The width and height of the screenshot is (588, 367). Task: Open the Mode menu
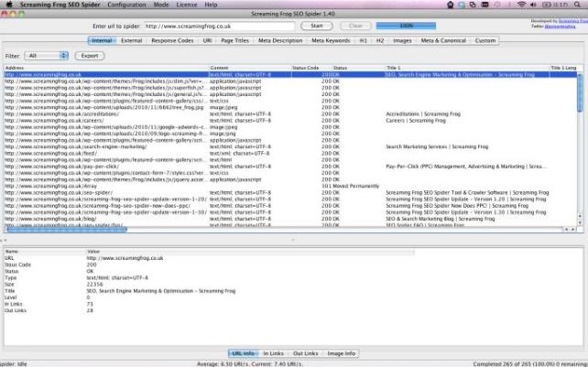coord(161,5)
